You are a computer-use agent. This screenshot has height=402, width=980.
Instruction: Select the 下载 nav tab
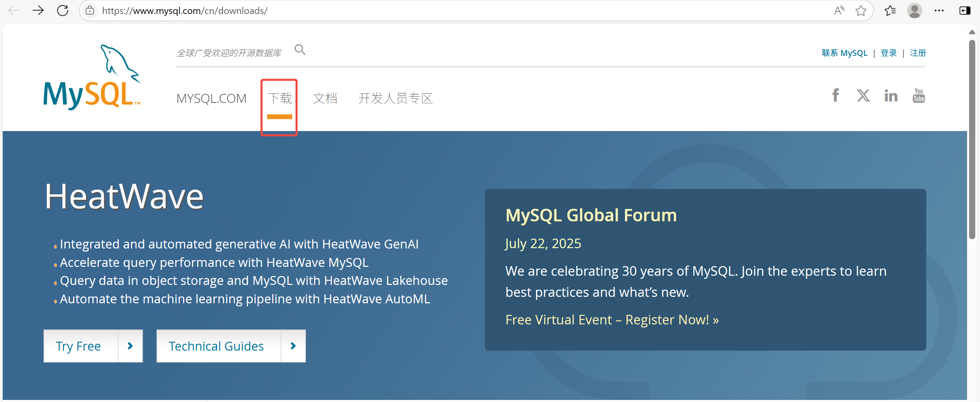[x=280, y=98]
